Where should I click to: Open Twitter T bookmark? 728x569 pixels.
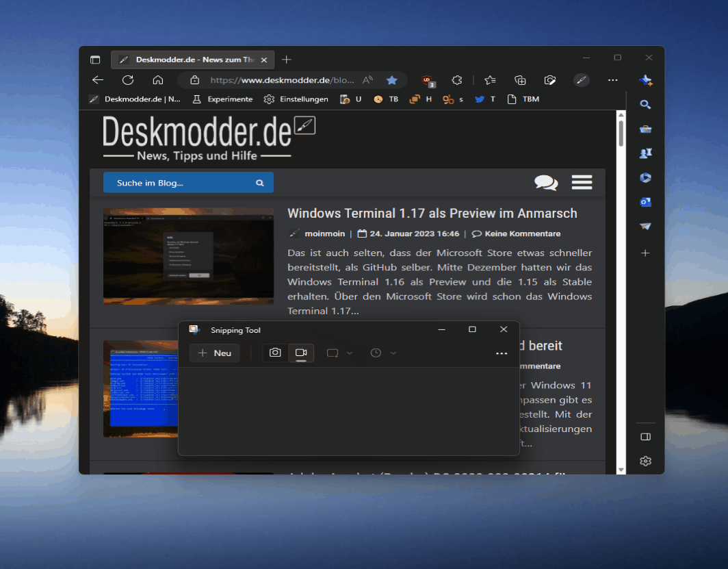tap(484, 99)
